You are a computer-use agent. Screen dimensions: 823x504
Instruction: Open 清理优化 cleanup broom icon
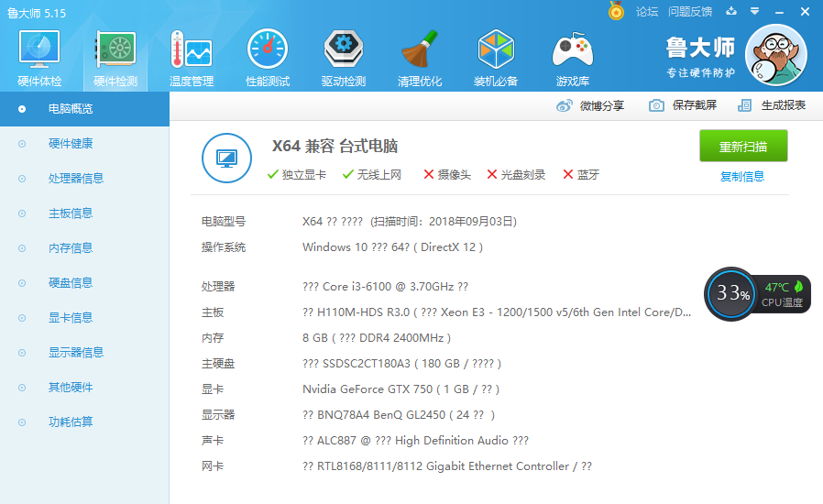click(x=420, y=59)
